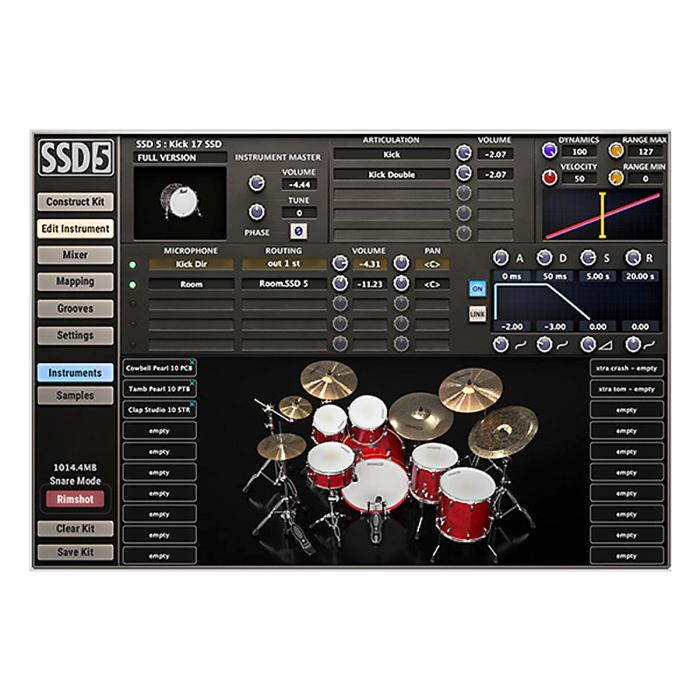Click the Decay (D) envelope knob

coord(544,258)
